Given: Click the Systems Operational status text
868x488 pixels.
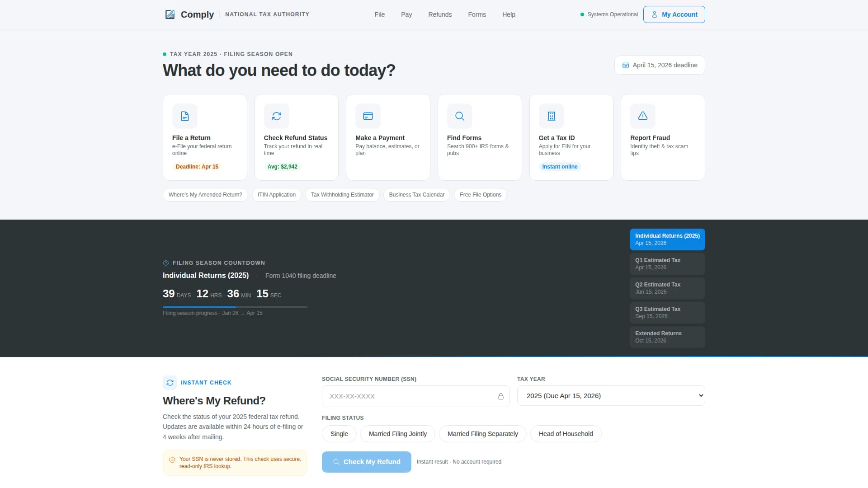Looking at the screenshot, I should [613, 14].
